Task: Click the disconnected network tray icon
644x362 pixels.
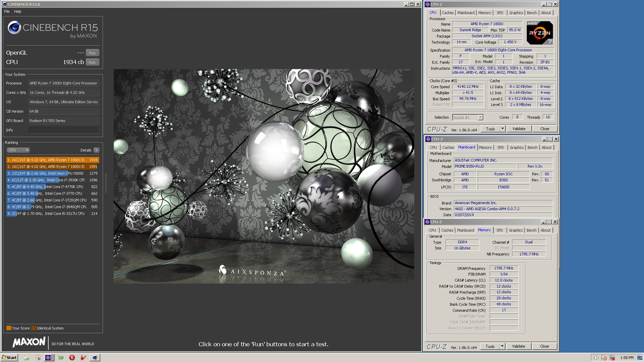Action: [612, 358]
